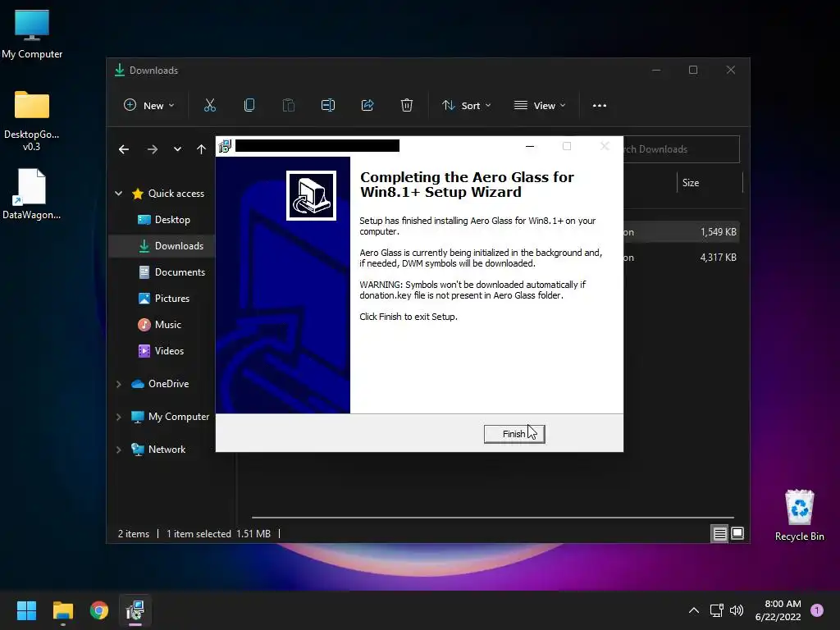Screen dimensions: 840x630
Task: Click the '1 item selected' status bar text
Action: [199, 534]
